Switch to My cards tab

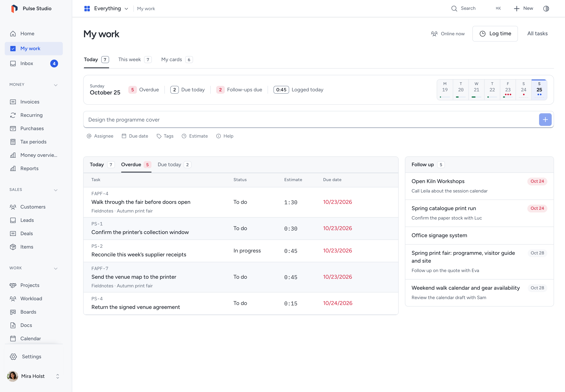(x=177, y=60)
